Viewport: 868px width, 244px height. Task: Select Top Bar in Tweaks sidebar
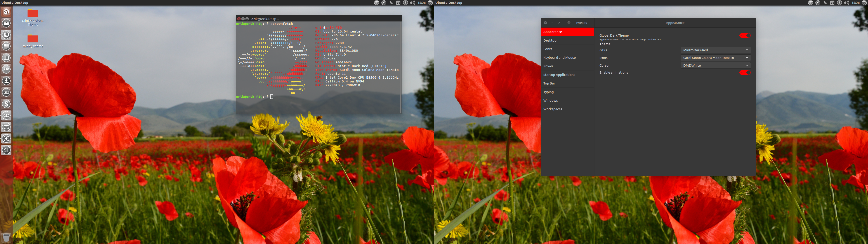[x=567, y=83]
